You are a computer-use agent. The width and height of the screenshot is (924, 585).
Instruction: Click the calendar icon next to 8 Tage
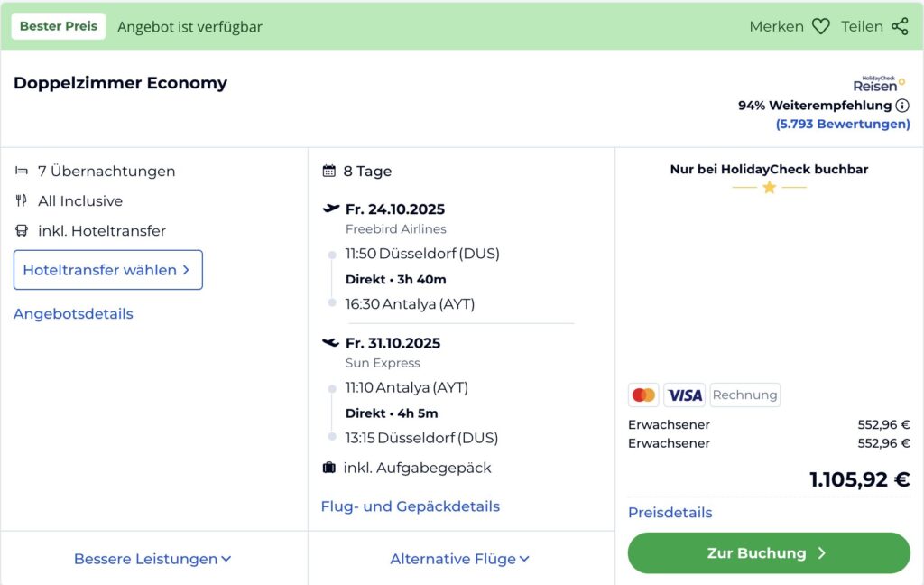(x=329, y=171)
